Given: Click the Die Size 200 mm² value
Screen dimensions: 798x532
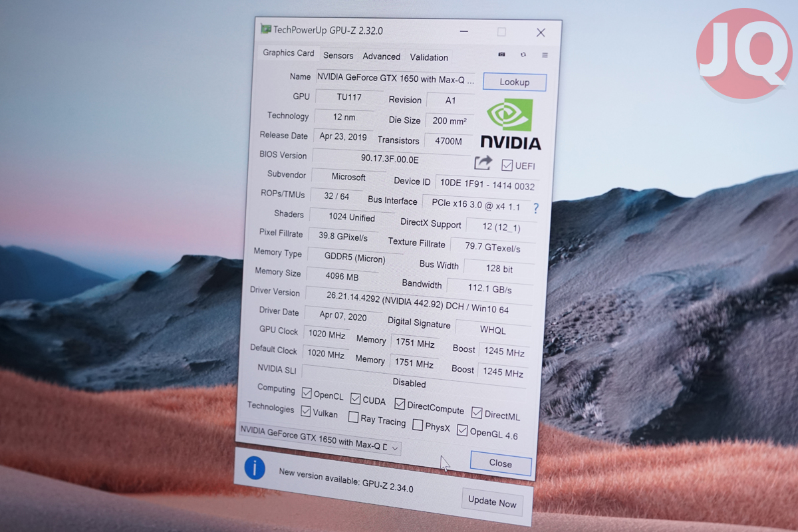Looking at the screenshot, I should [450, 121].
